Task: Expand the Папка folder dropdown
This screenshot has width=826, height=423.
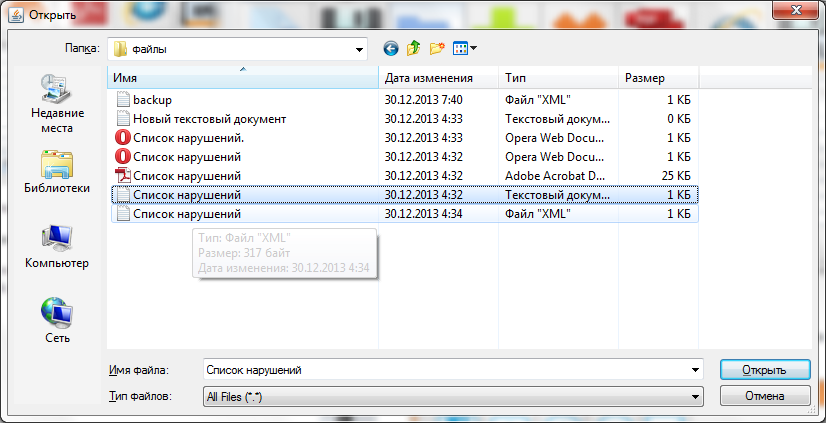Action: click(359, 50)
